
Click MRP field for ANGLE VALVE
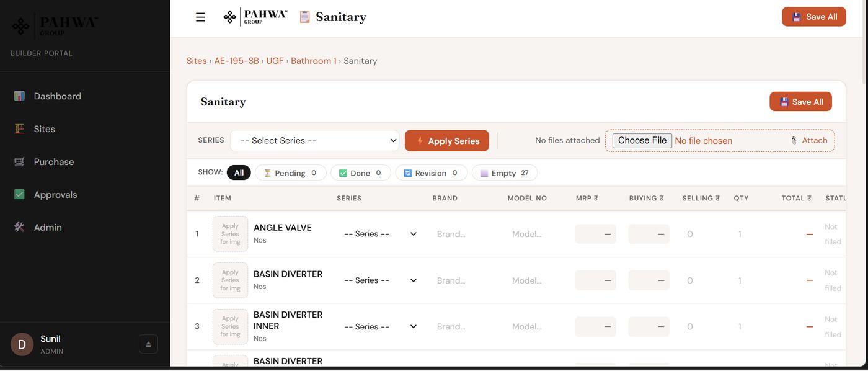click(x=596, y=234)
